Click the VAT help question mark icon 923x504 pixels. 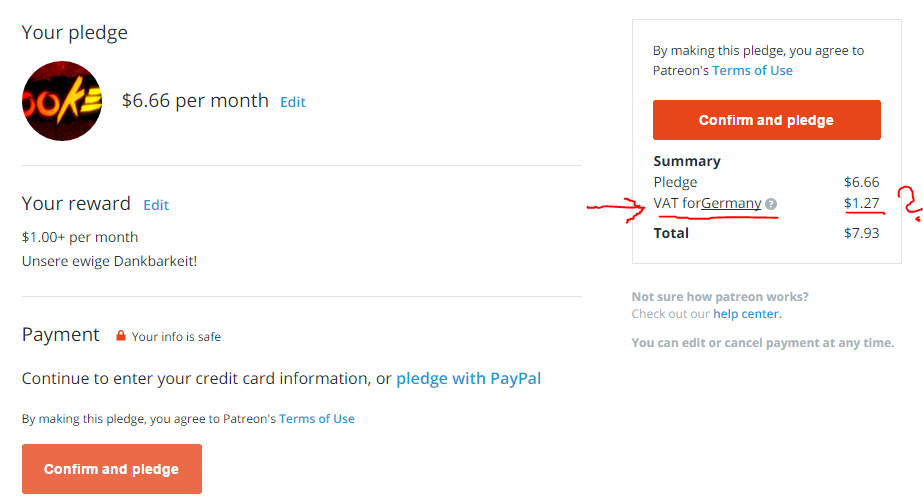[x=771, y=204]
